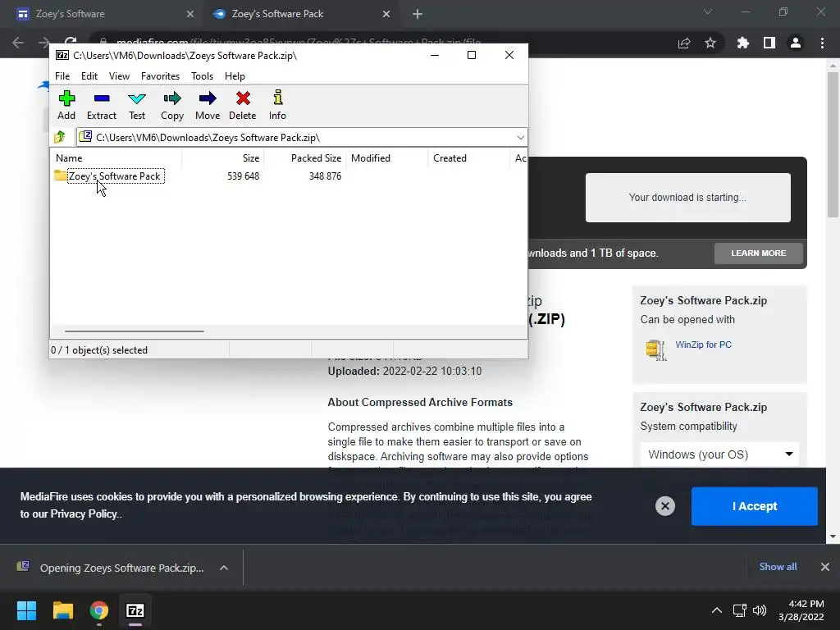Open the Help menu in 7-Zip
Screen dimensions: 840x630
pyautogui.click(x=235, y=76)
